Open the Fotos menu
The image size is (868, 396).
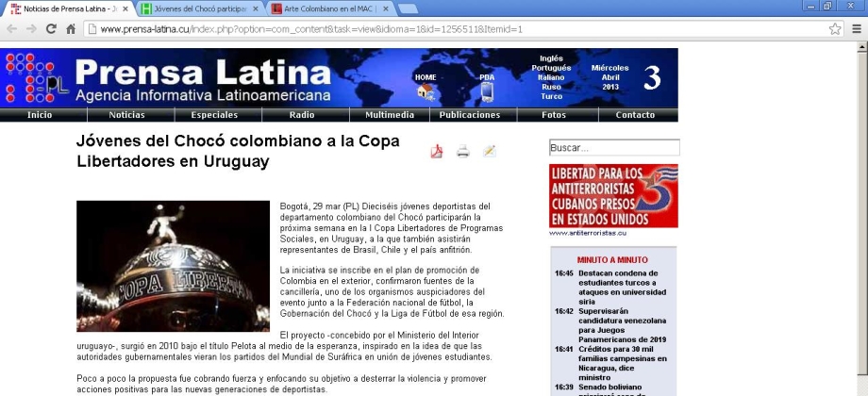coord(554,115)
